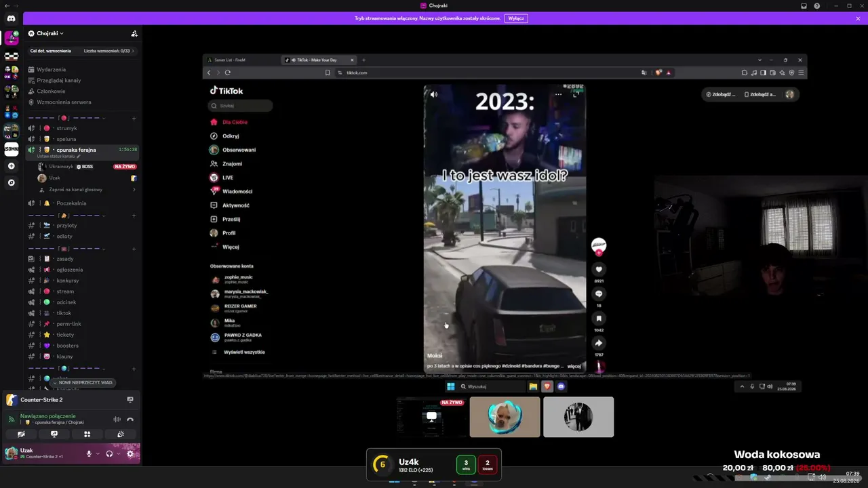868x488 pixels.
Task: Open the Dla Ciebie TikTok feed
Action: point(235,122)
